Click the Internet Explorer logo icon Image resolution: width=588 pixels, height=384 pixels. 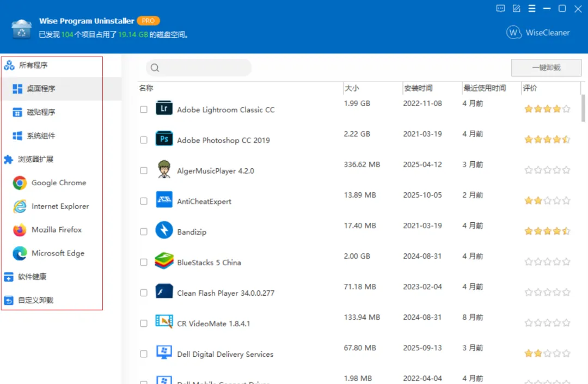20,206
